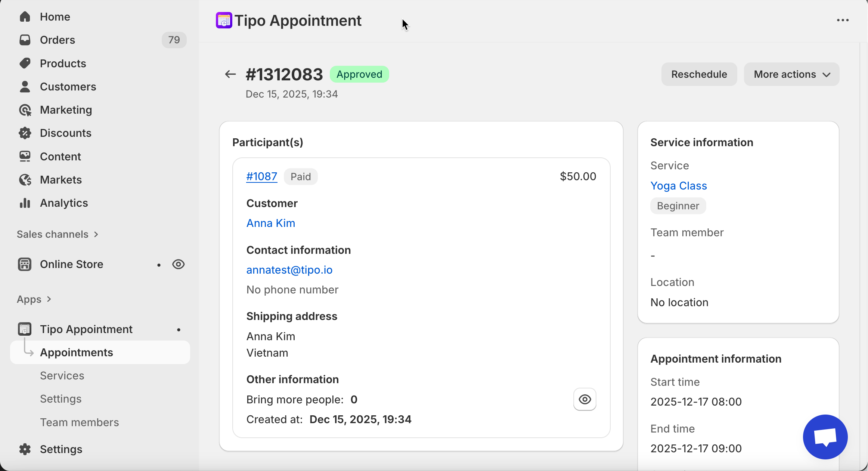
Task: Open Team members submenu item
Action: pos(79,422)
